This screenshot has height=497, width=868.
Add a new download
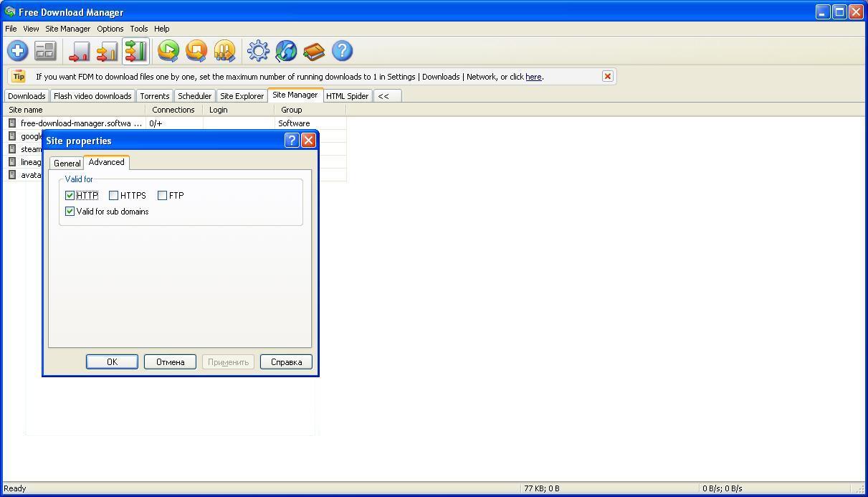pyautogui.click(x=17, y=50)
